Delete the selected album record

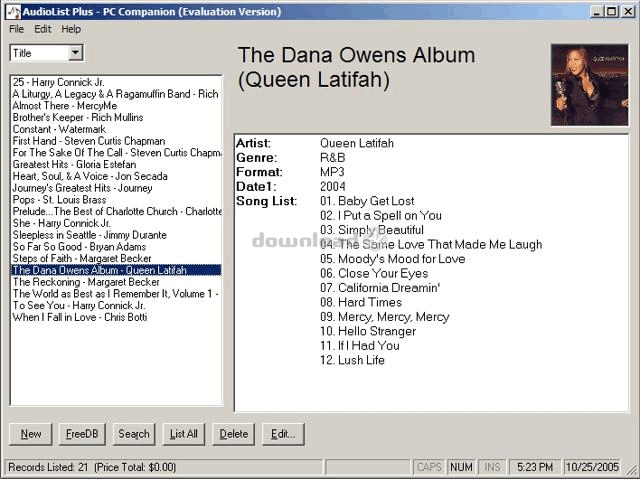[x=233, y=434]
